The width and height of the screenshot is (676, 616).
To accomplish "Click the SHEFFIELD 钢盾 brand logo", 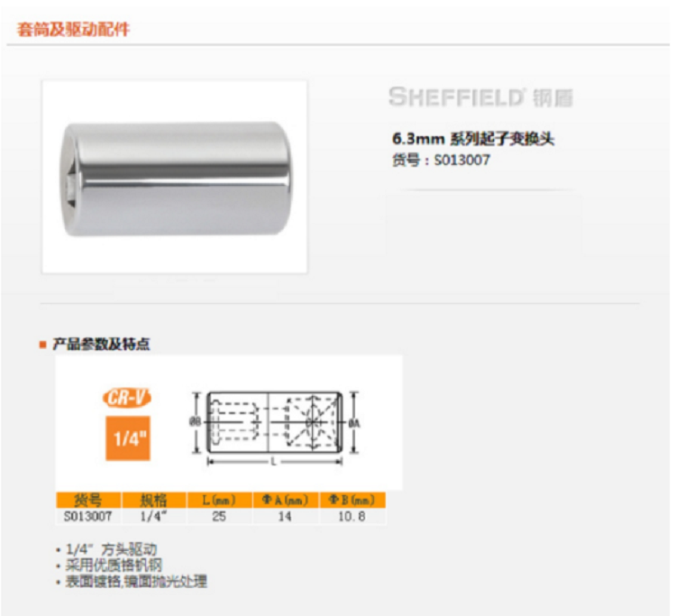I will pos(480,97).
